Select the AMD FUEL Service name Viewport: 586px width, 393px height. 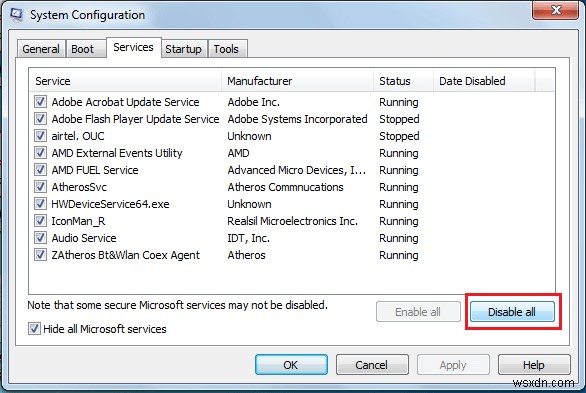tap(95, 170)
